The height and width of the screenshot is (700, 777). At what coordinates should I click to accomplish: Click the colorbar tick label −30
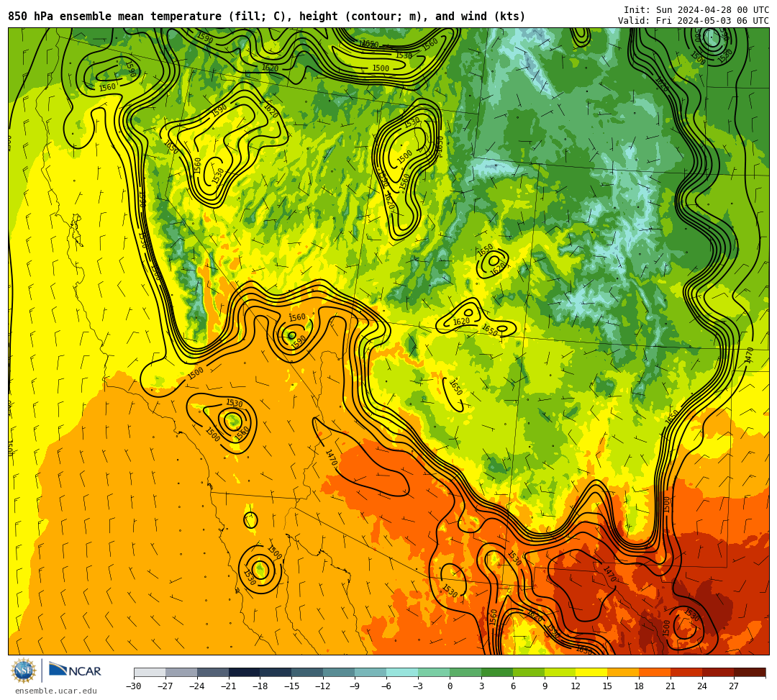point(134,686)
